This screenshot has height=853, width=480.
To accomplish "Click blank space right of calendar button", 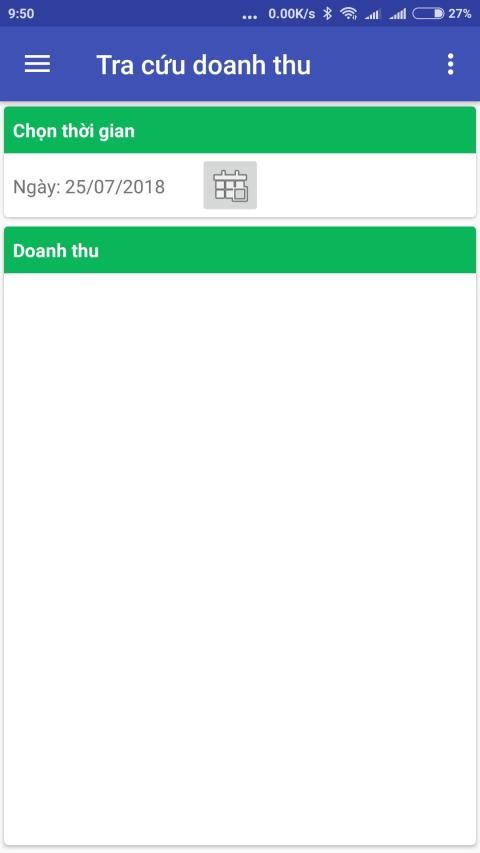I will click(x=366, y=185).
